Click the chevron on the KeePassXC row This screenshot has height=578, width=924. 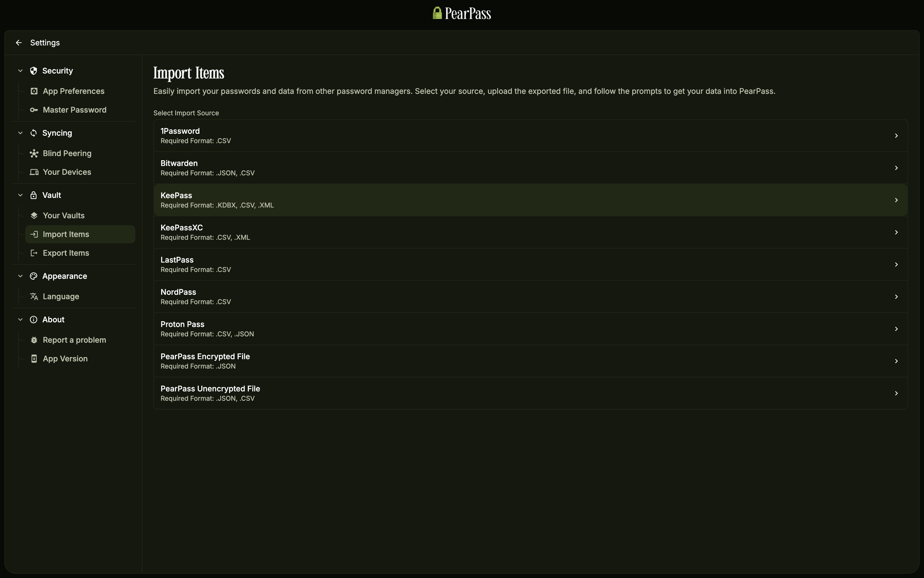pos(896,232)
